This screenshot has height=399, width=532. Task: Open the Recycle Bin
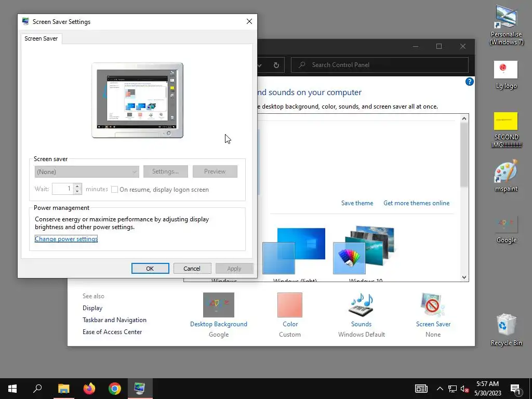pyautogui.click(x=506, y=329)
